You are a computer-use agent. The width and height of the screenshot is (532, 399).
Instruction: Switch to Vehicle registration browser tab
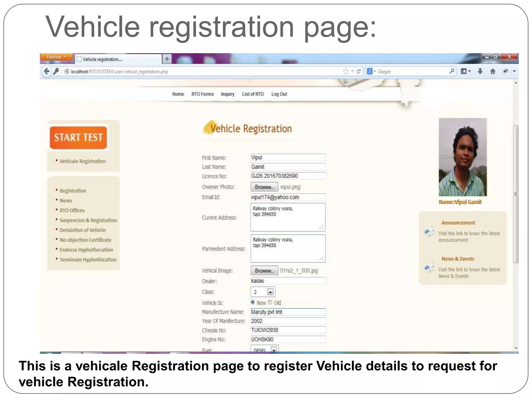click(x=118, y=59)
